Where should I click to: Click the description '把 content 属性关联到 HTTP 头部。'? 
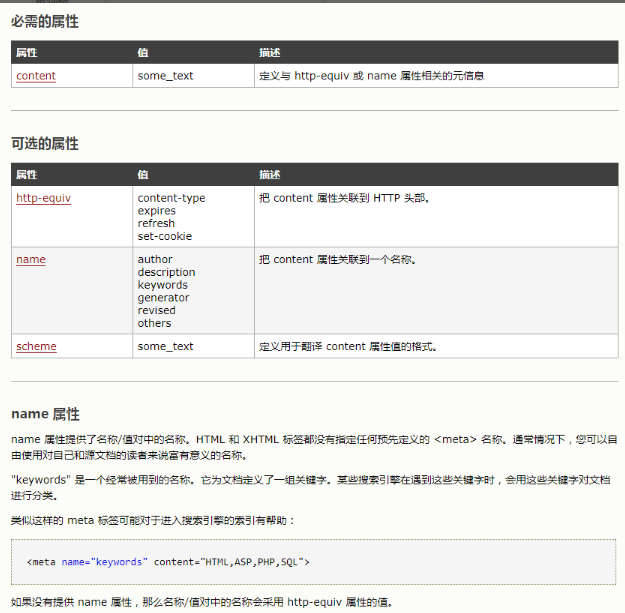(344, 198)
